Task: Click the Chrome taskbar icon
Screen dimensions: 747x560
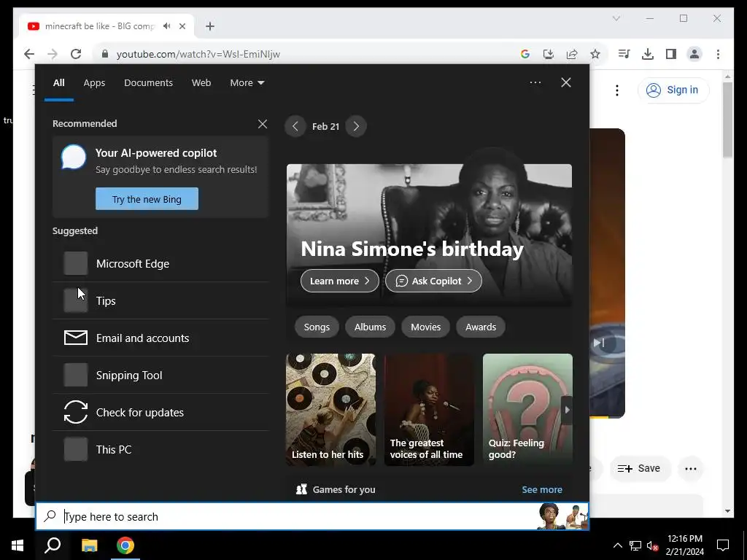Action: point(125,545)
